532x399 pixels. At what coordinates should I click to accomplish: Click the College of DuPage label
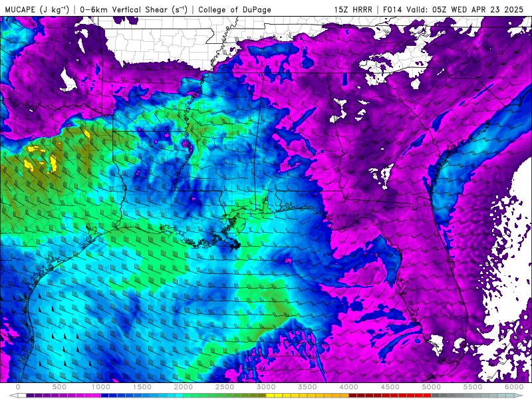coord(235,9)
